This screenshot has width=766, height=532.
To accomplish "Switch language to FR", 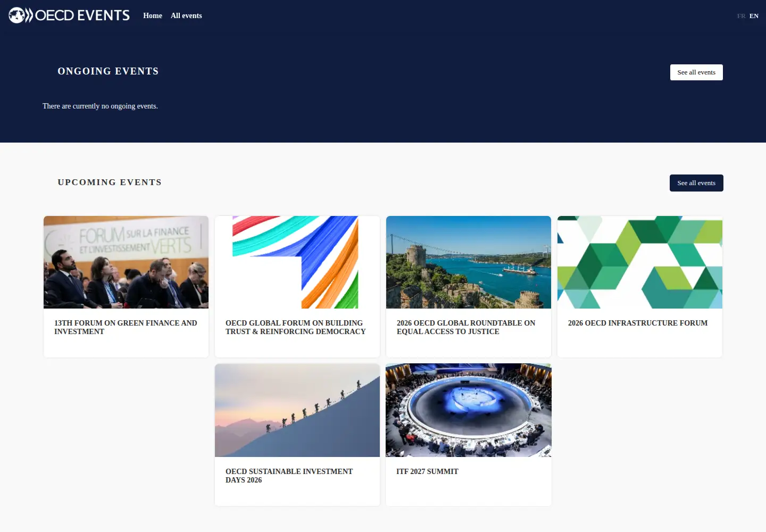I will (x=741, y=16).
